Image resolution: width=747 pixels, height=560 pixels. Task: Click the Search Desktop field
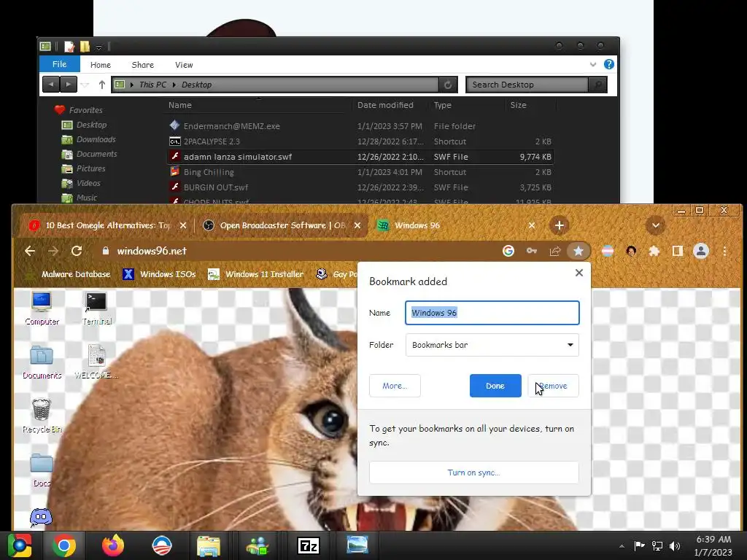527,85
